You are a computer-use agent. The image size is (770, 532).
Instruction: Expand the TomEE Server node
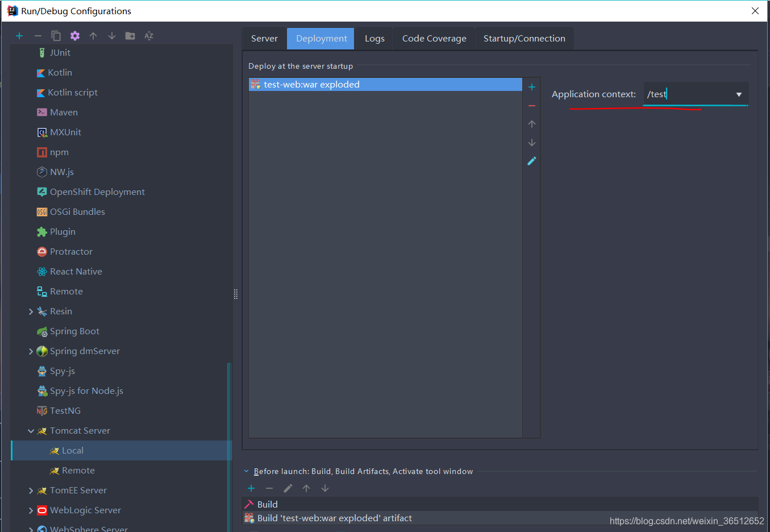click(x=31, y=491)
